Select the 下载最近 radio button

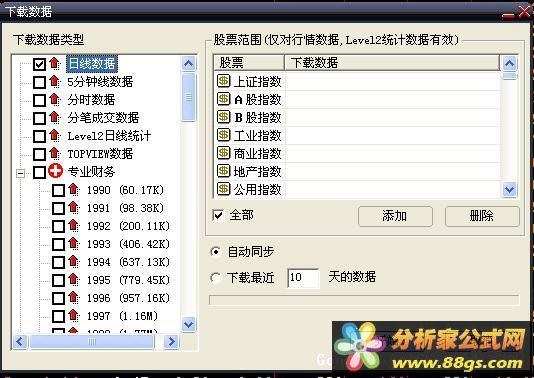tap(216, 278)
